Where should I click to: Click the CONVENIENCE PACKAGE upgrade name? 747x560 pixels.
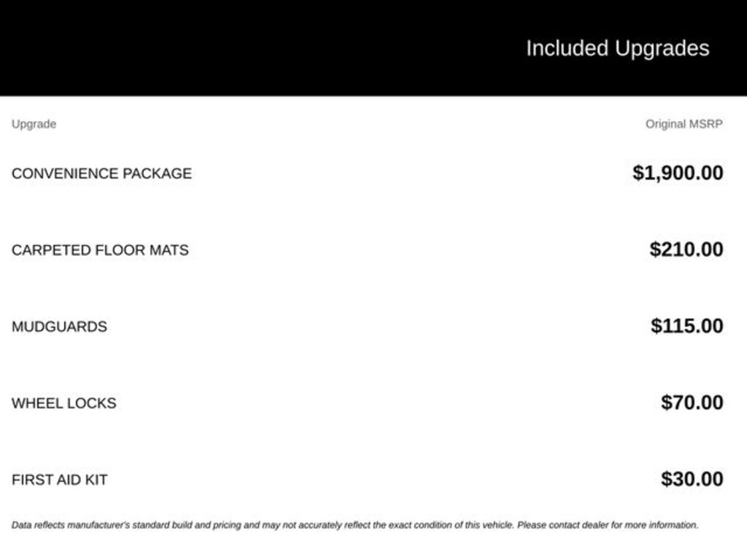101,174
